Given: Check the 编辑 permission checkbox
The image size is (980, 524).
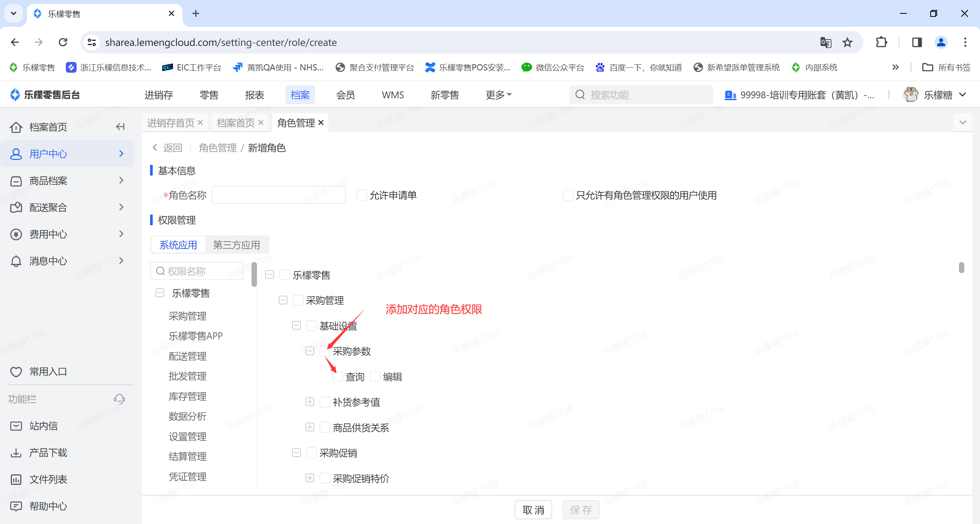Looking at the screenshot, I should (375, 376).
